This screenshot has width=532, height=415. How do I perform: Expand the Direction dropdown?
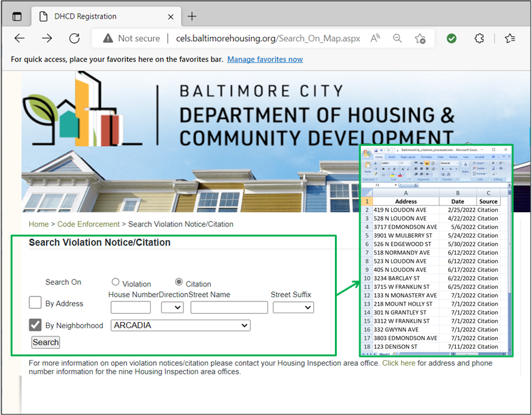pyautogui.click(x=172, y=307)
